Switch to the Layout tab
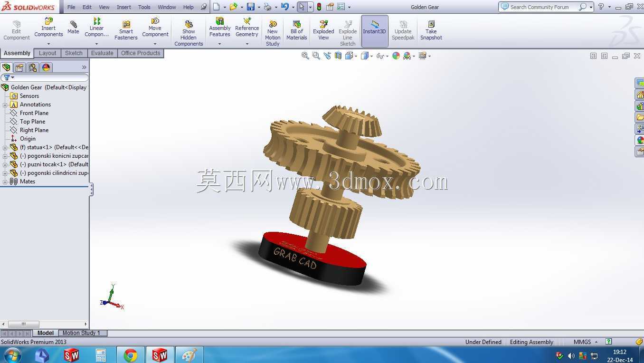 (x=47, y=53)
